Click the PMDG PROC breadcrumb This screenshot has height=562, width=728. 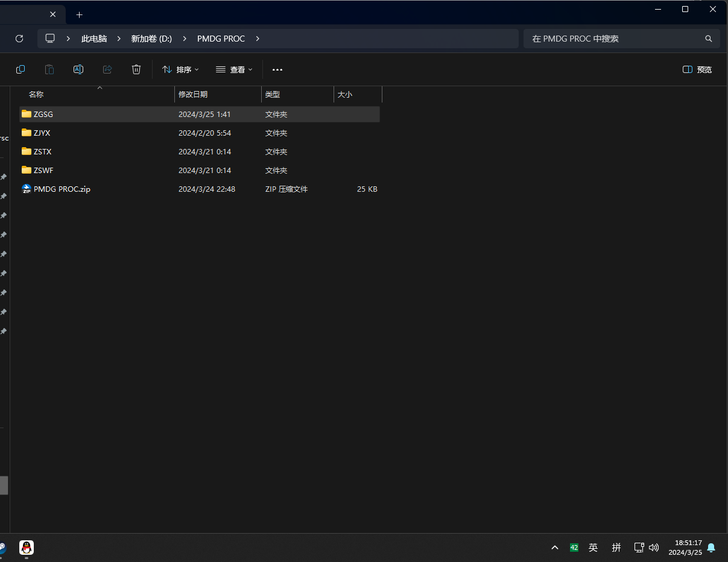[x=221, y=39]
